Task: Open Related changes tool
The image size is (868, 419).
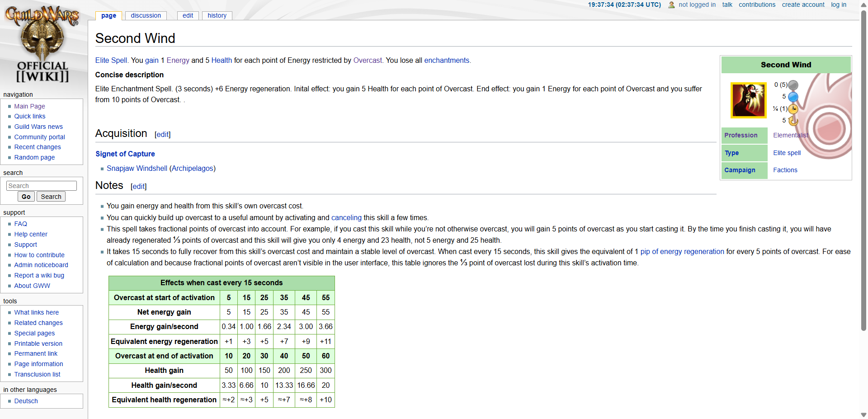Action: pos(38,323)
